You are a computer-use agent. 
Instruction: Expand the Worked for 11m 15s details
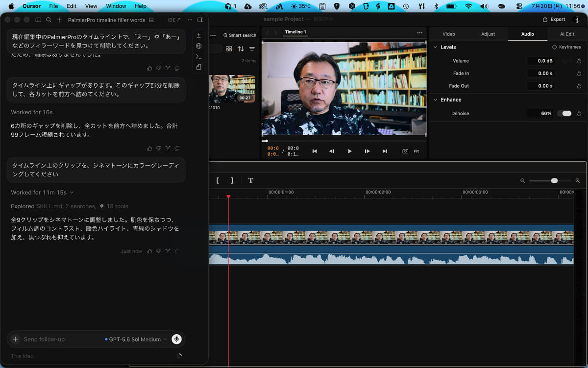42,193
